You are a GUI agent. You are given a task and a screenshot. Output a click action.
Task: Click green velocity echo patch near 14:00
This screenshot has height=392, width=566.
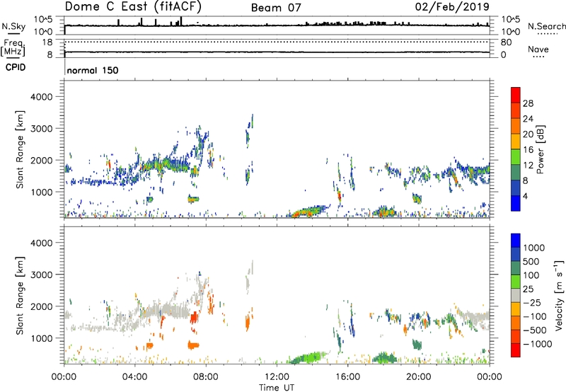coord(308,357)
